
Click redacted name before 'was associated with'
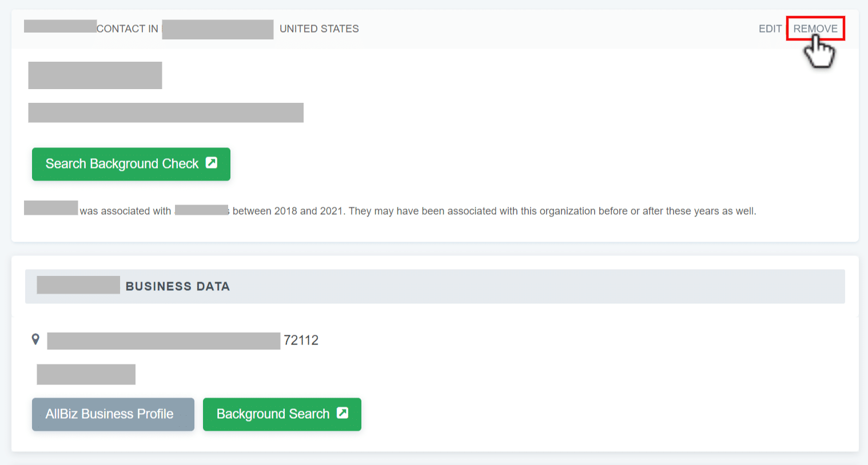pos(51,208)
